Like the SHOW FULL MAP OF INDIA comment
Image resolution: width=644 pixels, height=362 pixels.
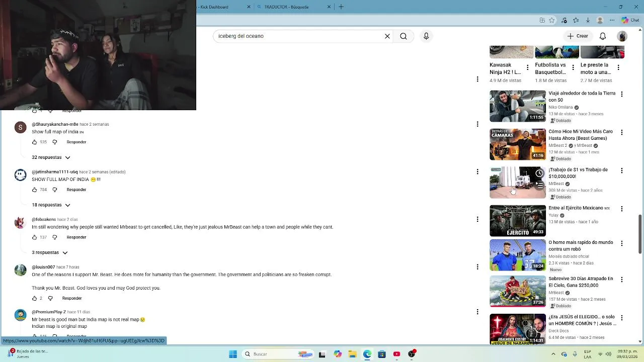pos(34,190)
